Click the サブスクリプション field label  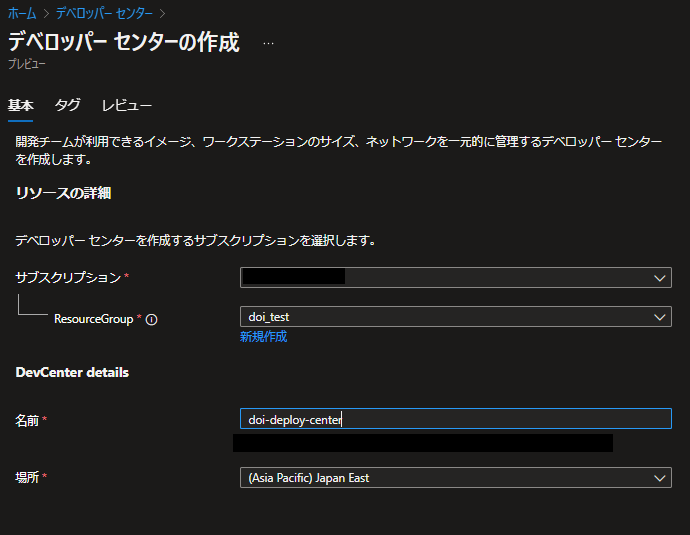(68, 277)
